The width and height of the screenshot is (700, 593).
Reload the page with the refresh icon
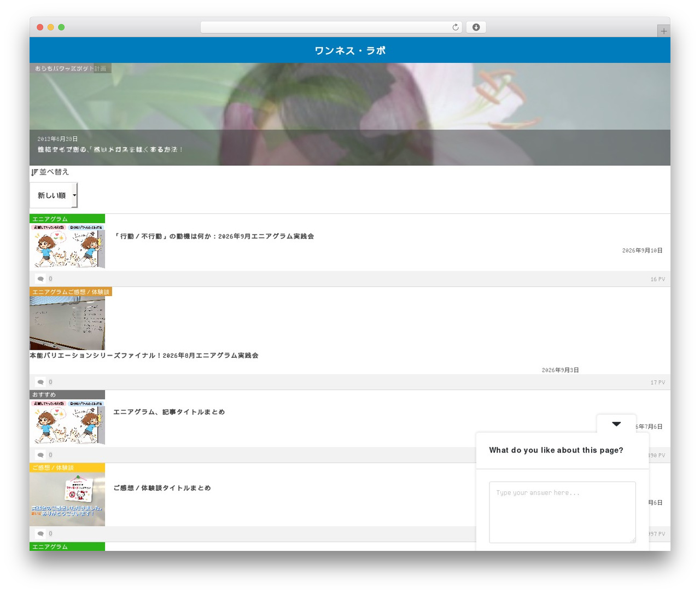coord(455,27)
